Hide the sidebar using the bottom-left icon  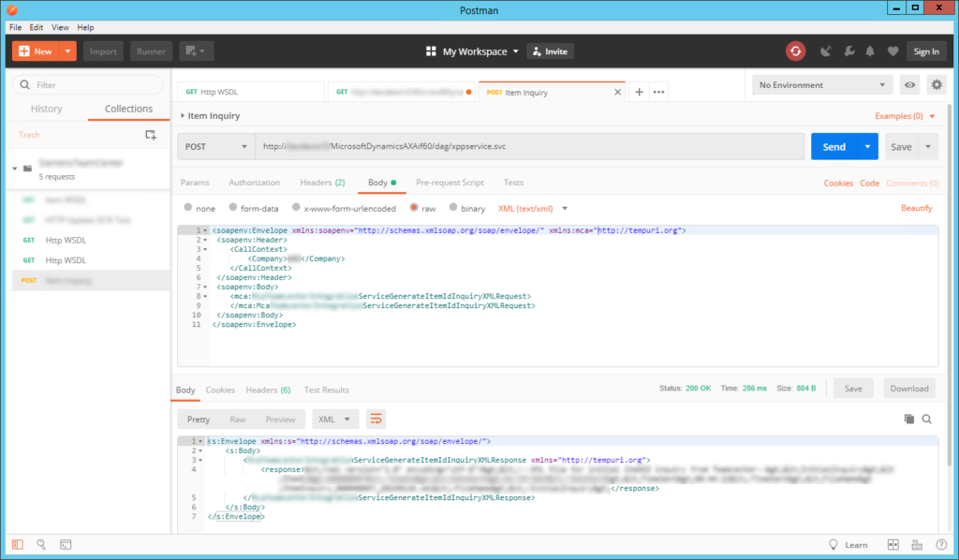(x=16, y=544)
